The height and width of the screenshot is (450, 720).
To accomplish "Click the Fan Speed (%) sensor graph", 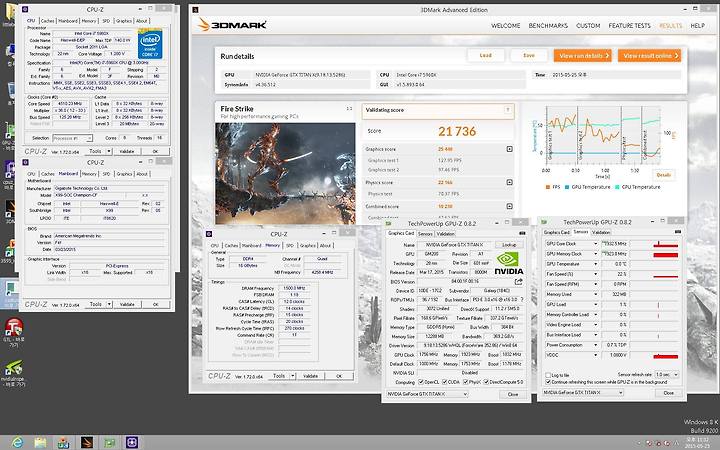I will point(654,274).
